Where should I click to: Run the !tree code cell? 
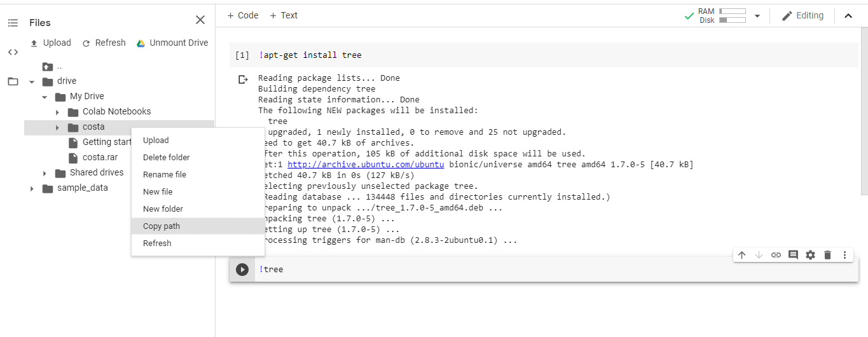click(x=242, y=270)
